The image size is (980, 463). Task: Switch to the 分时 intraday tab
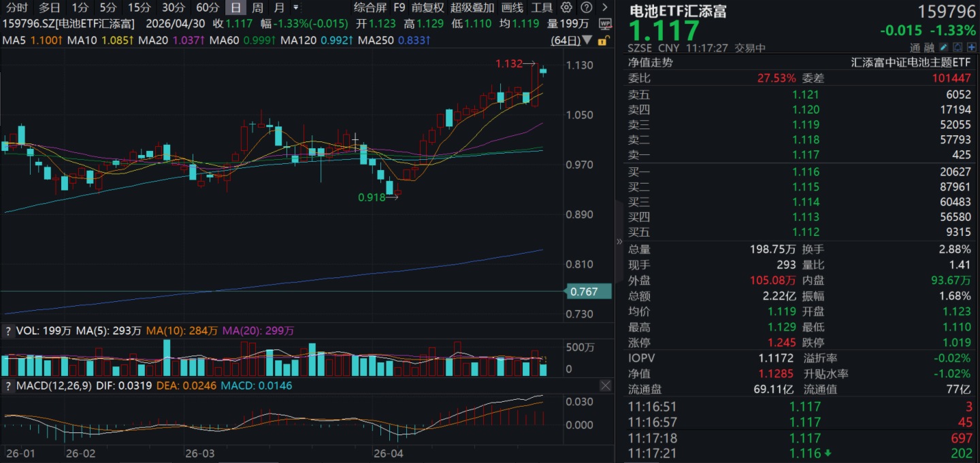point(17,8)
